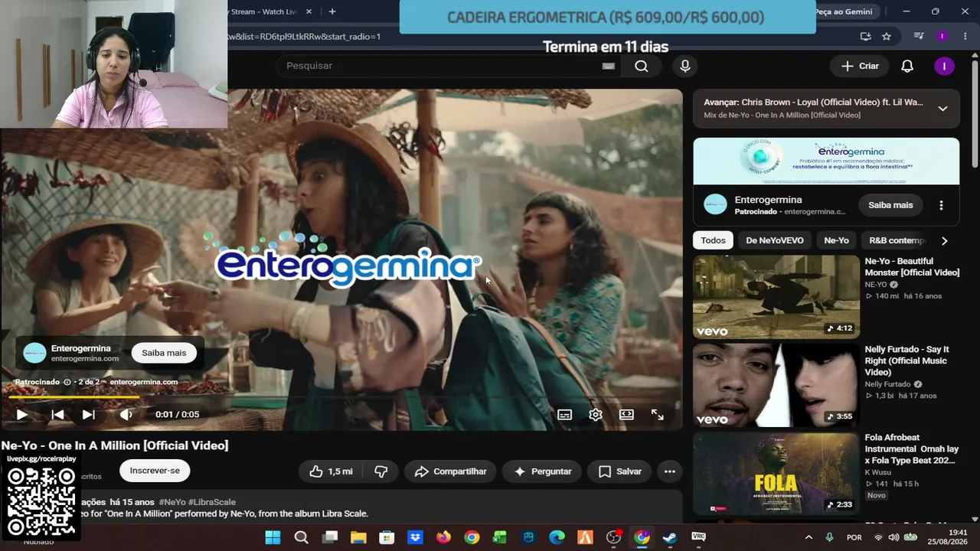Viewport: 980px width, 551px height.
Task: Open Microsoft Edge from the taskbar
Action: (x=557, y=537)
